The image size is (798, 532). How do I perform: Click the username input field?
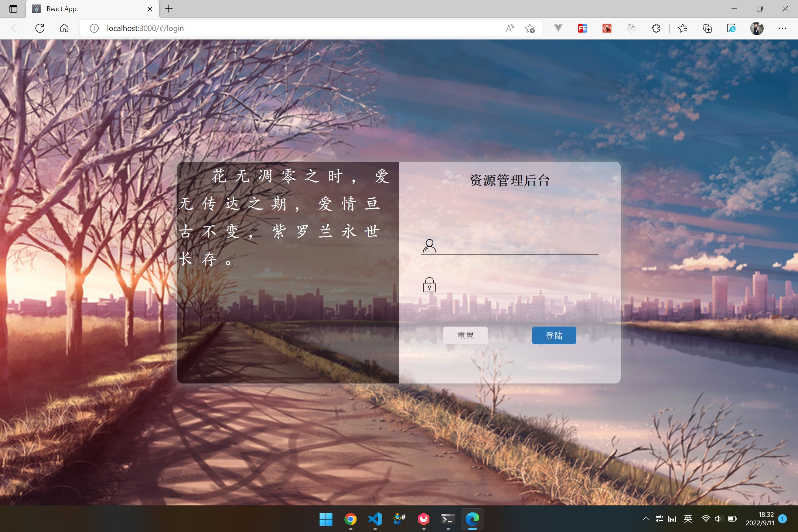tap(517, 246)
